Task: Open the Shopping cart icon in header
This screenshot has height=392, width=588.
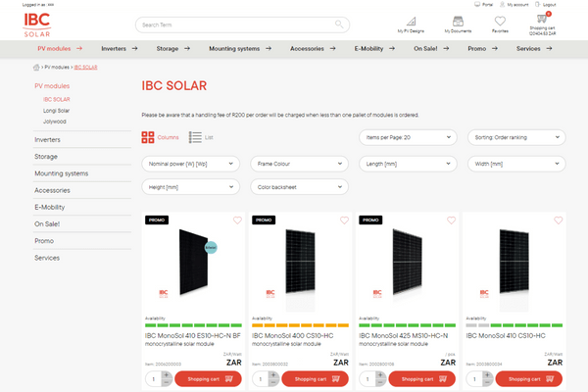Action: (x=542, y=19)
